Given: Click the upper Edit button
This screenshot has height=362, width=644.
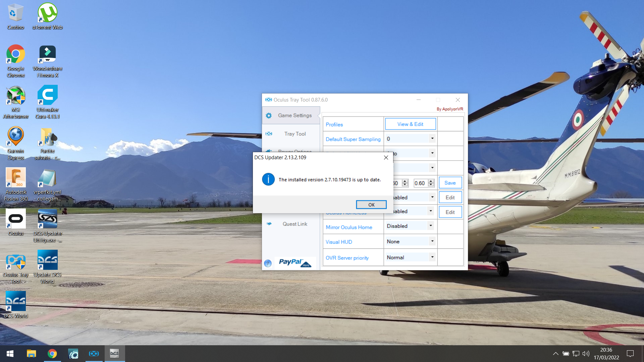Looking at the screenshot, I should (450, 198).
